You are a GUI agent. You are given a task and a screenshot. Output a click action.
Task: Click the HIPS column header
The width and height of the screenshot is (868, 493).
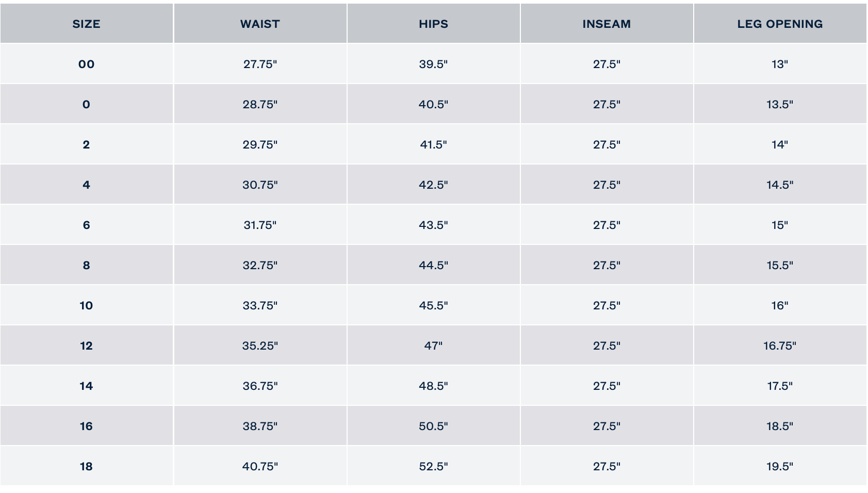433,24
